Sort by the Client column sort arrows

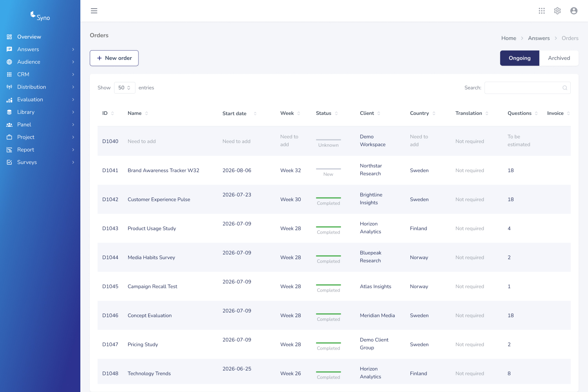pyautogui.click(x=379, y=113)
